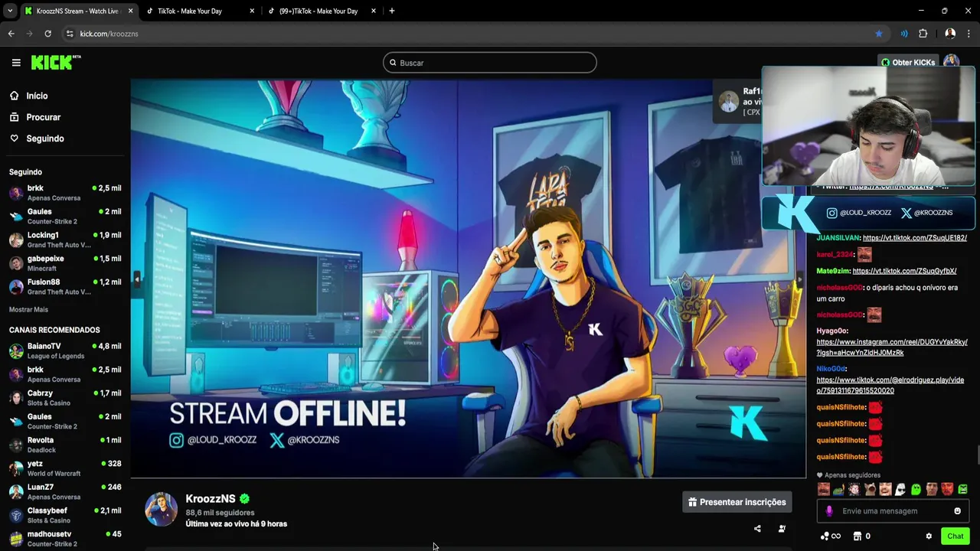Click the user icon beside share
Viewport: 980px width, 551px height.
click(782, 529)
